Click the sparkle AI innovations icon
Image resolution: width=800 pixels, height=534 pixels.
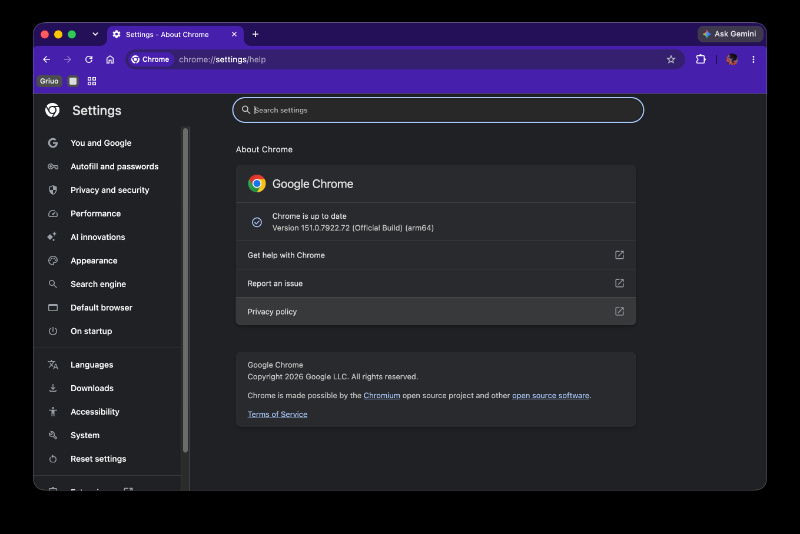coord(52,237)
